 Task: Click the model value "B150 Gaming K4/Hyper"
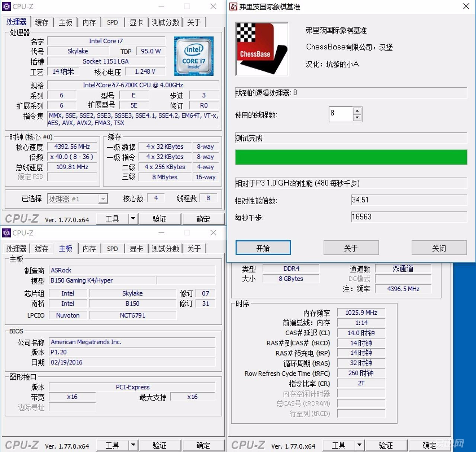(x=102, y=280)
